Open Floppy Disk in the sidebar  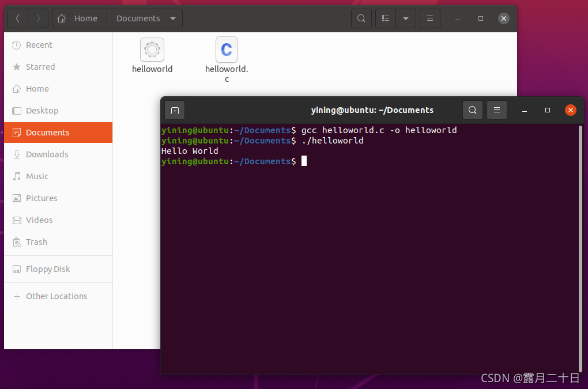coord(58,269)
